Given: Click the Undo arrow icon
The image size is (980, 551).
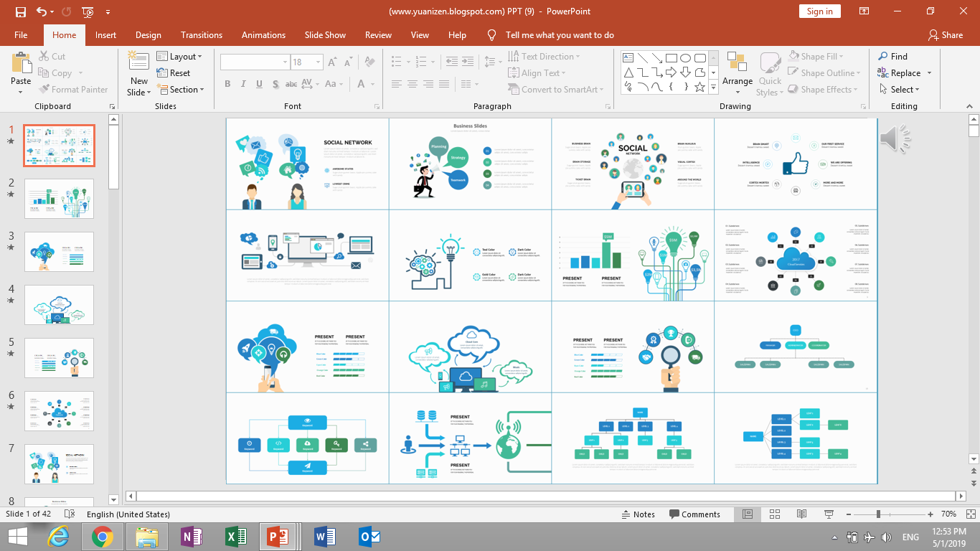Looking at the screenshot, I should pyautogui.click(x=42, y=11).
